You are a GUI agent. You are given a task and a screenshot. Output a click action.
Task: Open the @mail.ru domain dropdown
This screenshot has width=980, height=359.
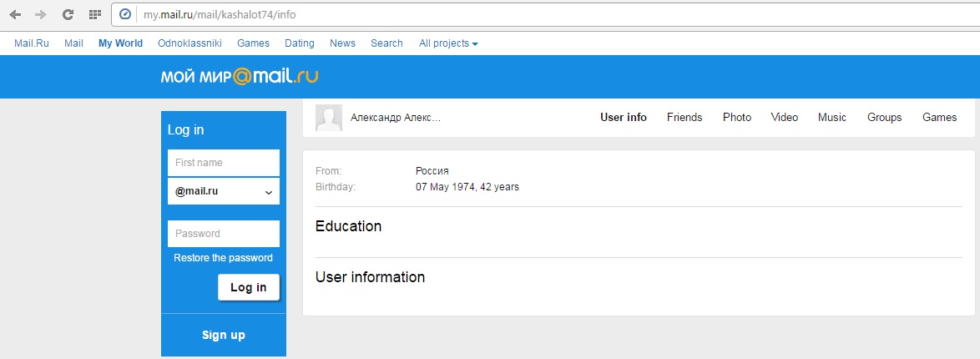coord(223,191)
